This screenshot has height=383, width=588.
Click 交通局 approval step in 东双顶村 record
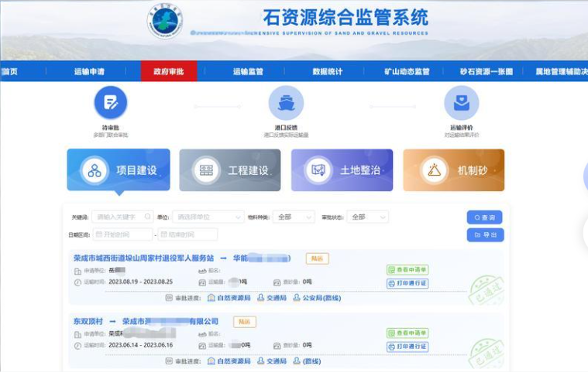(272, 361)
